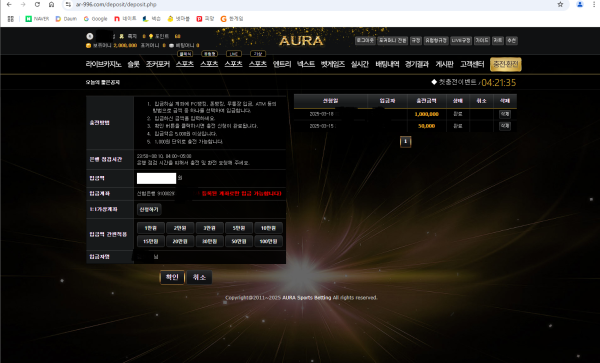Viewport: 600px width, 363px height.
Task: Click the gold 충전/환전 button
Action: 505,64
